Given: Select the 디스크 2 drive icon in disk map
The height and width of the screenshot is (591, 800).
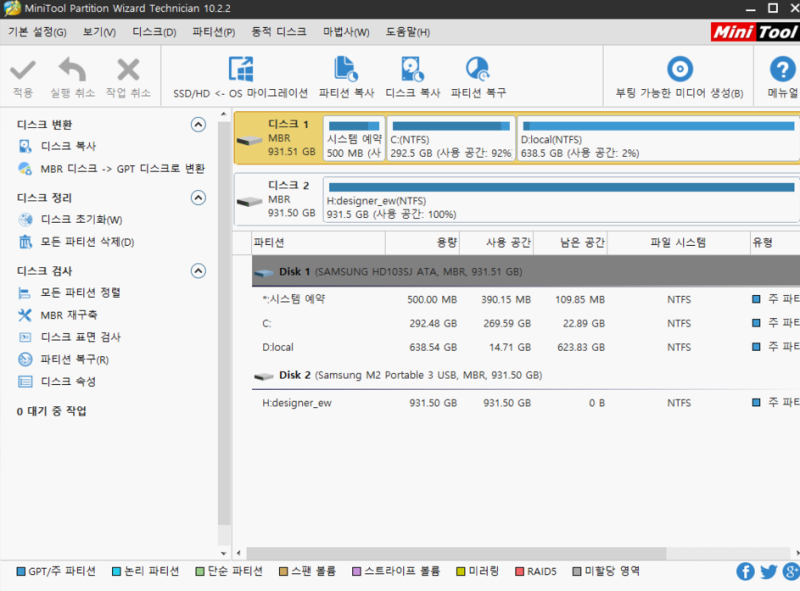Looking at the screenshot, I should pos(249,202).
